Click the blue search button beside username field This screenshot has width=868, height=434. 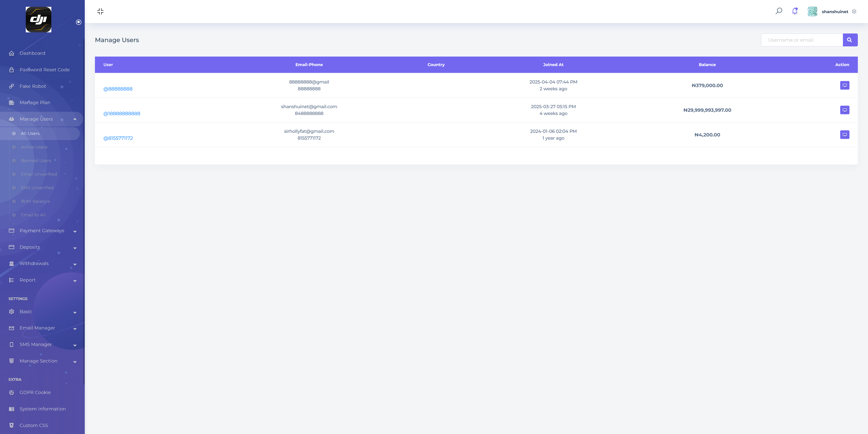(x=850, y=40)
